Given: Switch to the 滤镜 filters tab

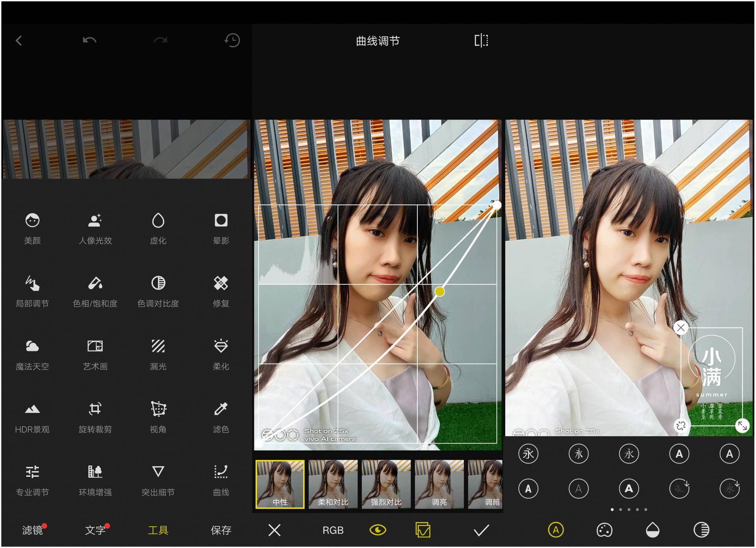Looking at the screenshot, I should coord(33,530).
